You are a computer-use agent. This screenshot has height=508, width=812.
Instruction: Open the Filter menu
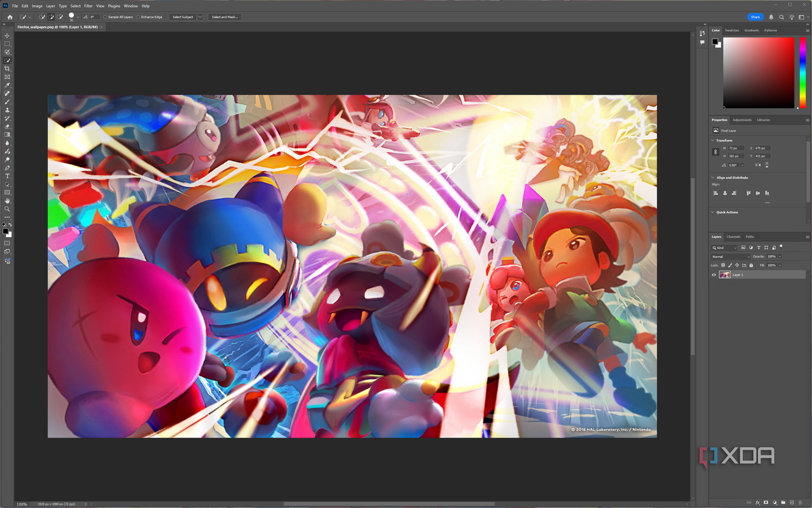click(88, 6)
